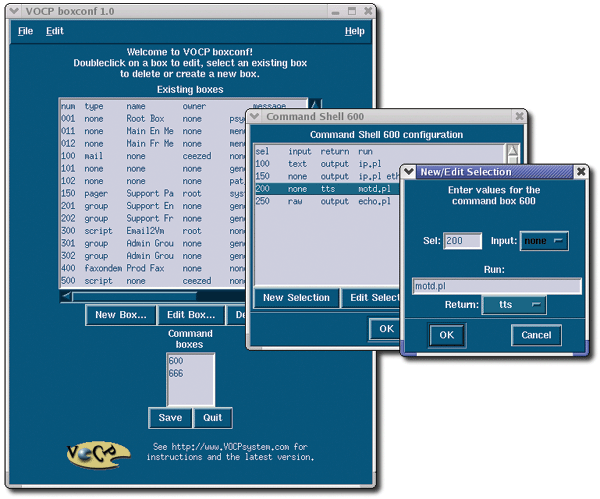Open the File menu

pos(25,31)
